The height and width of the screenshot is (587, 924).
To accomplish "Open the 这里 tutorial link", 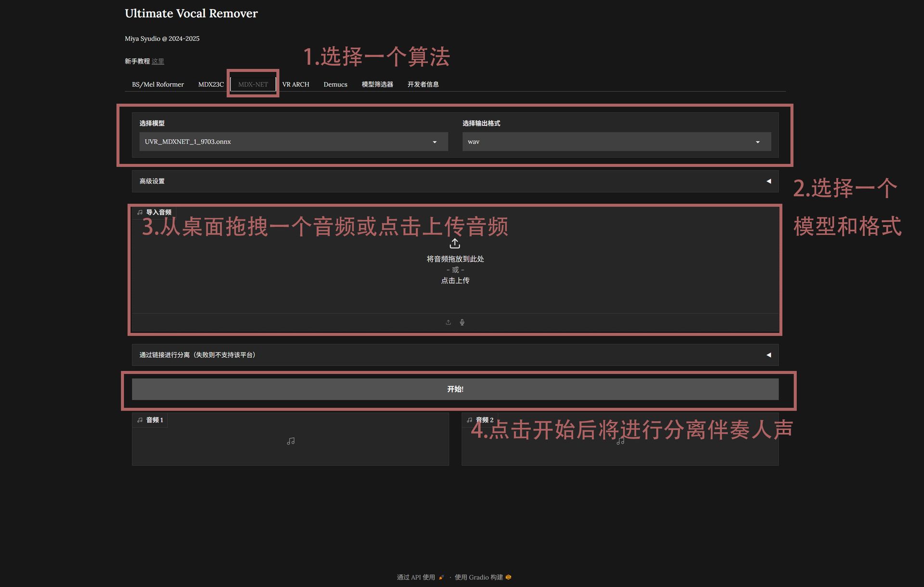I will [158, 61].
